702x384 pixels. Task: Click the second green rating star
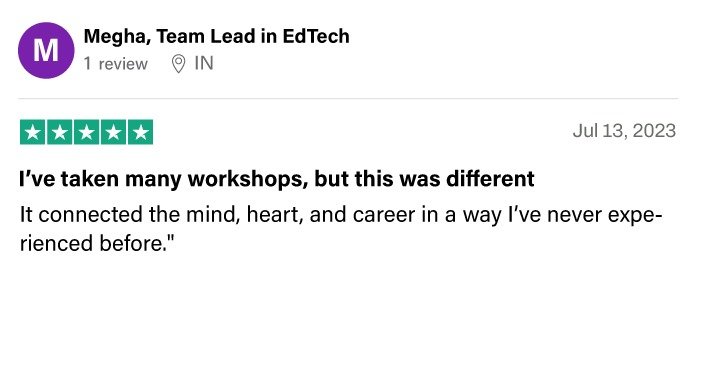[x=60, y=132]
